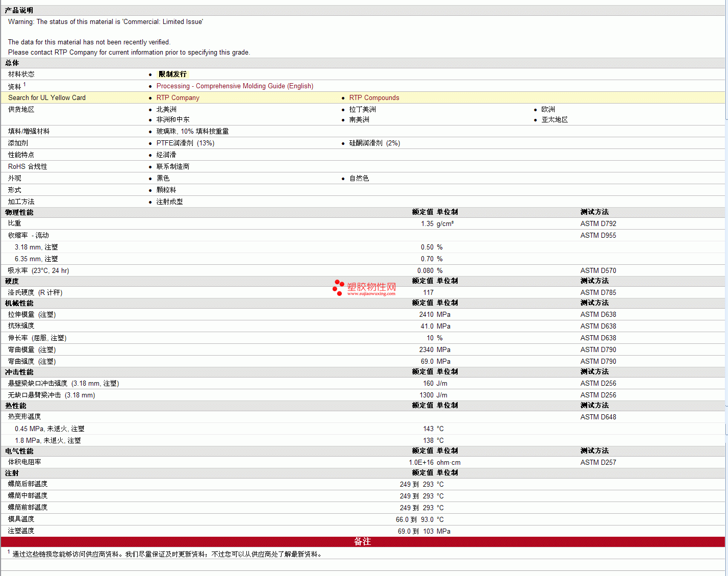The height and width of the screenshot is (576, 728).
Task: Select the 亚太地区 availability entry
Action: tap(555, 120)
